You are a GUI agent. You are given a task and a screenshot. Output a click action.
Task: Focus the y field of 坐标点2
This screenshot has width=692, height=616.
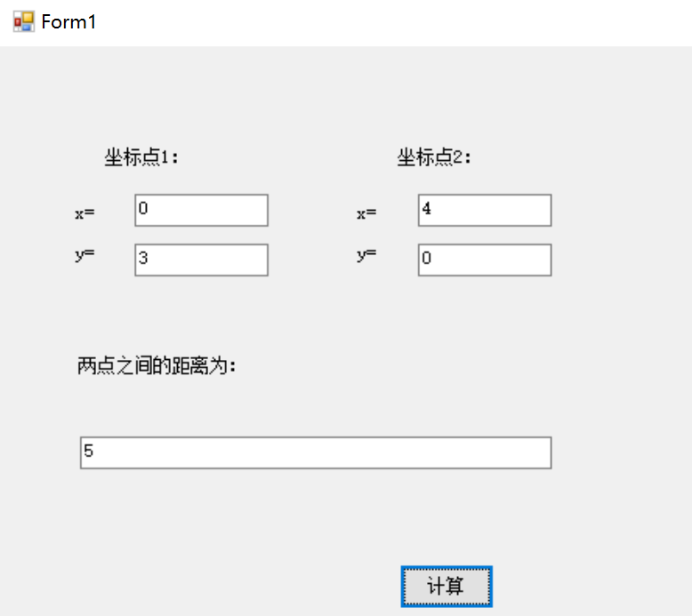[485, 260]
